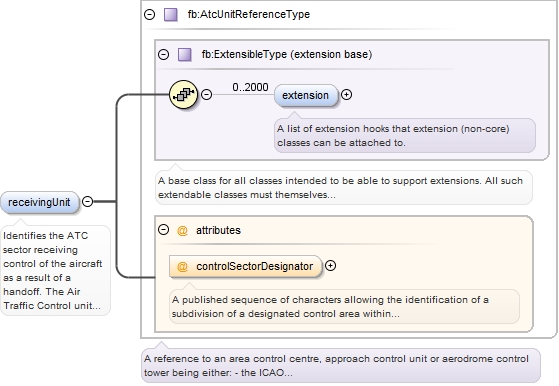Collapse the fb:AtcUnitReferenceType group

coord(149,15)
